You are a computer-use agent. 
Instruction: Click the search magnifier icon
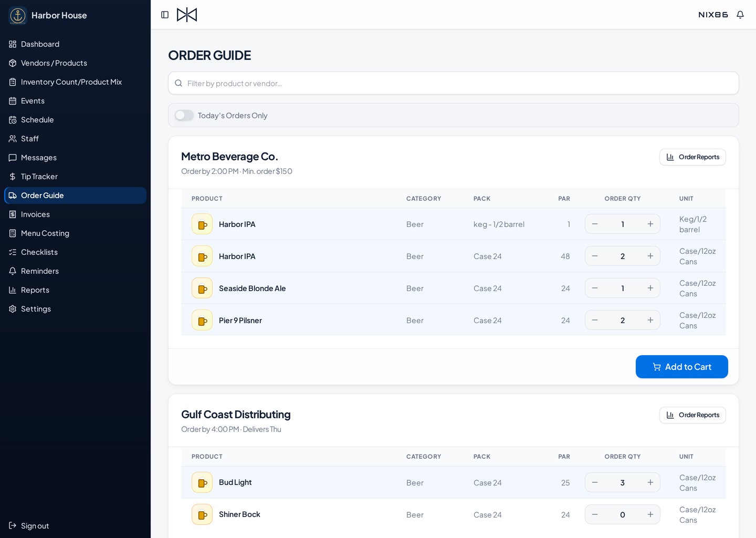pos(178,83)
